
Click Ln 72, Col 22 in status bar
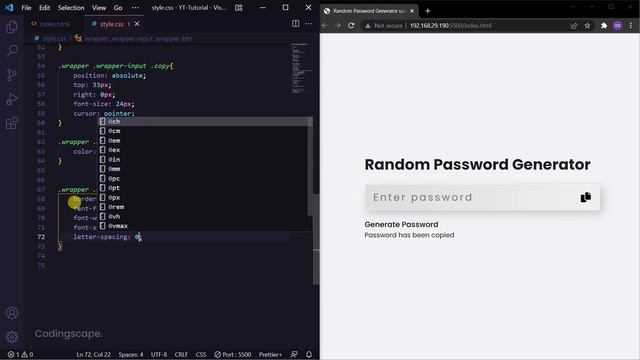pyautogui.click(x=93, y=354)
